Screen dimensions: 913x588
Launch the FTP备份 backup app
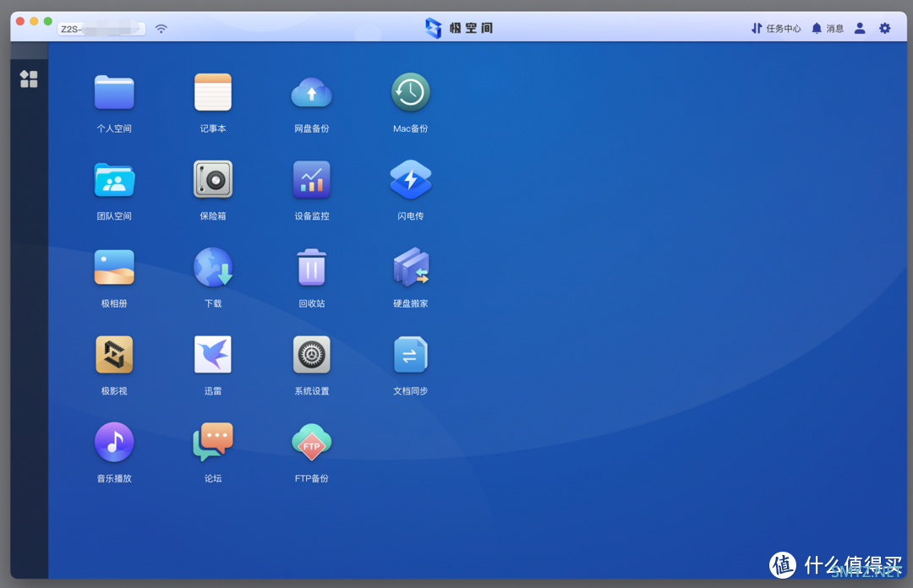pos(311,442)
